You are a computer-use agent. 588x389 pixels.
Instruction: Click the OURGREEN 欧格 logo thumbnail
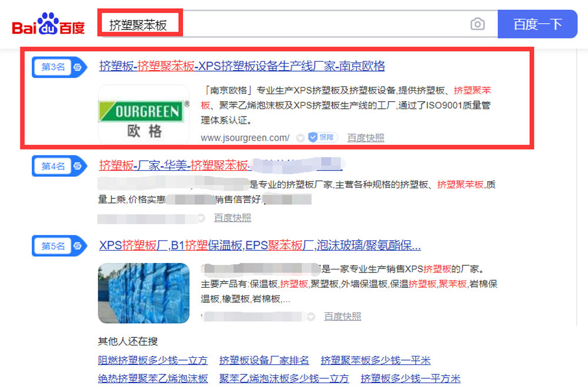tap(143, 114)
